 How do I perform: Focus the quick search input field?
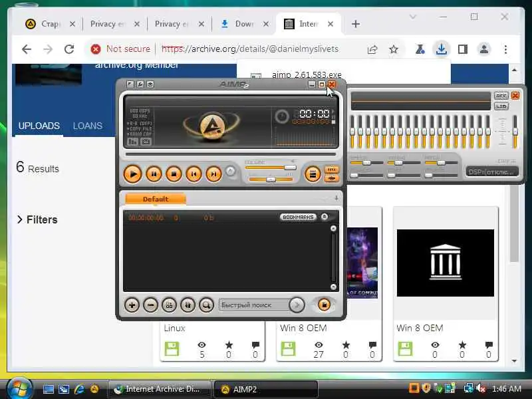(254, 305)
